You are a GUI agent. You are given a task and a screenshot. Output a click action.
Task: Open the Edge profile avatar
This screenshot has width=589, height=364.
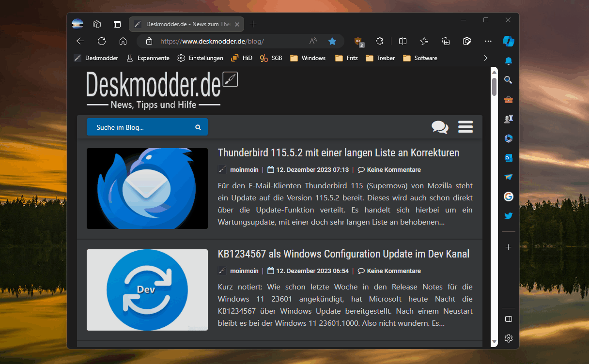(x=77, y=24)
